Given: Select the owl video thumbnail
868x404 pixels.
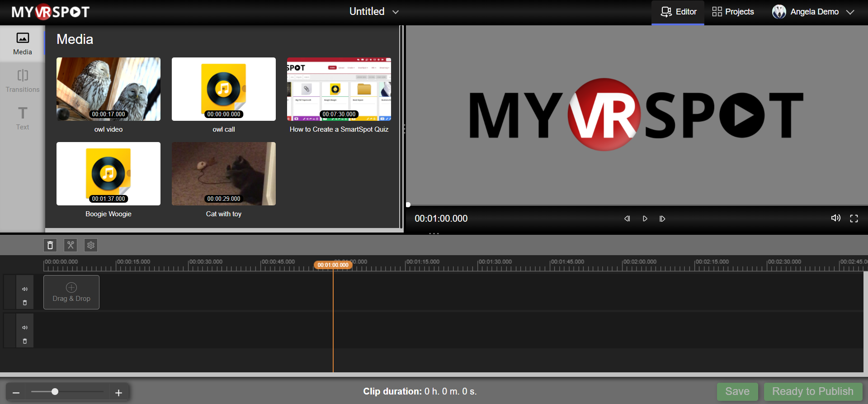Looking at the screenshot, I should point(108,89).
